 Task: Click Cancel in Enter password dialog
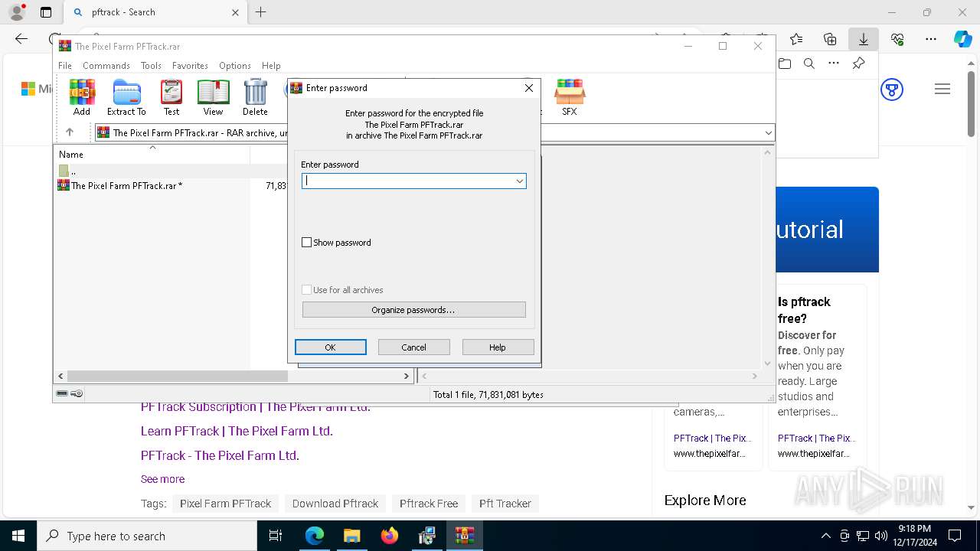(x=414, y=347)
